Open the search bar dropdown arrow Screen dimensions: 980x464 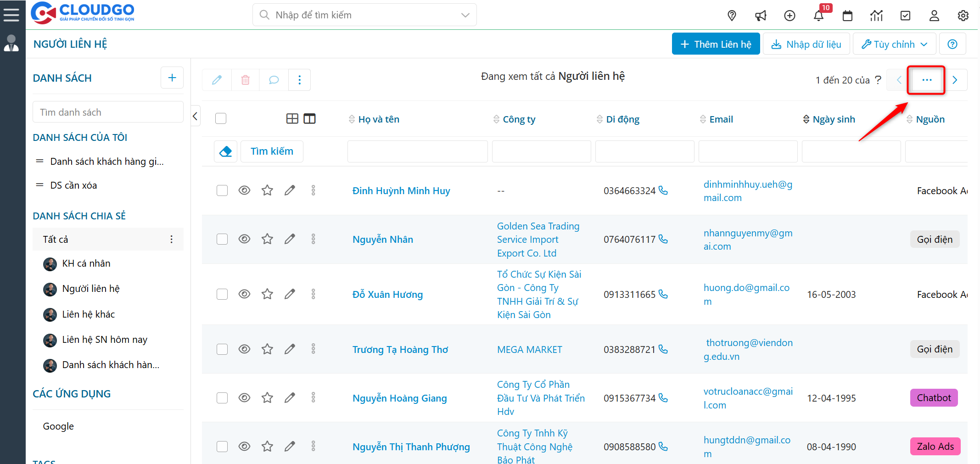465,15
